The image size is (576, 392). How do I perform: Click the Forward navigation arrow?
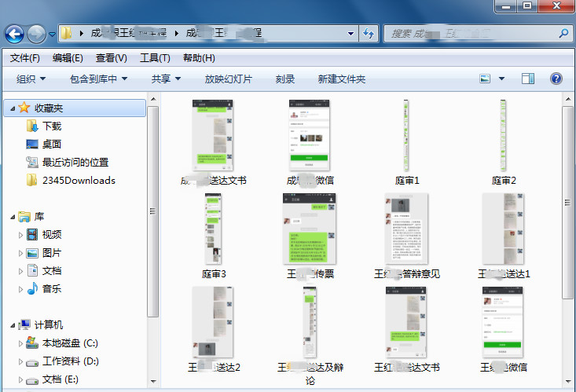tap(37, 34)
